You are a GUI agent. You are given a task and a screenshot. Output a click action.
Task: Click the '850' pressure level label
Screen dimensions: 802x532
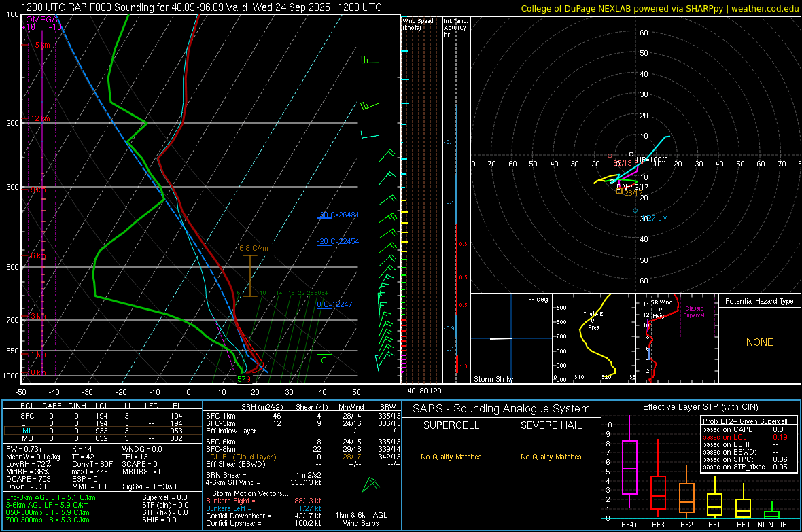pos(12,351)
